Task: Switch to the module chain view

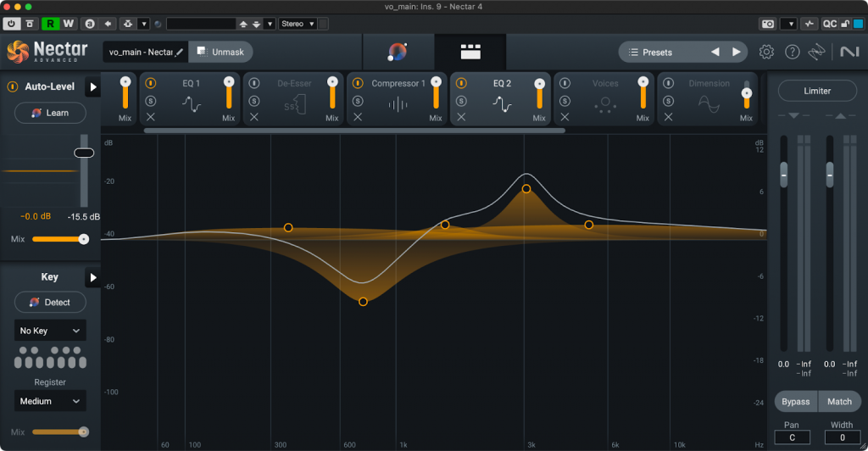Action: coord(470,53)
